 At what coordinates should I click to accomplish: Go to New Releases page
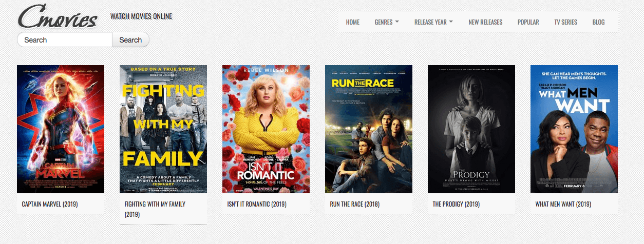[485, 22]
